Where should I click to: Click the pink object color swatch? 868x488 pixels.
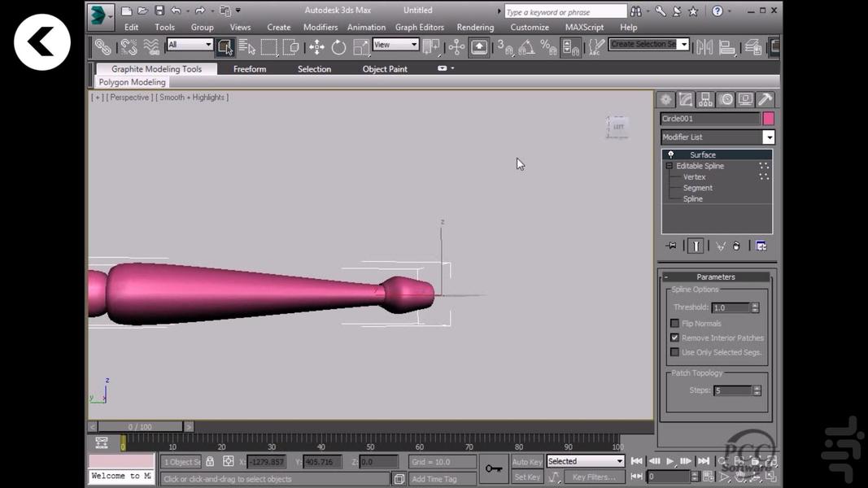(x=768, y=119)
